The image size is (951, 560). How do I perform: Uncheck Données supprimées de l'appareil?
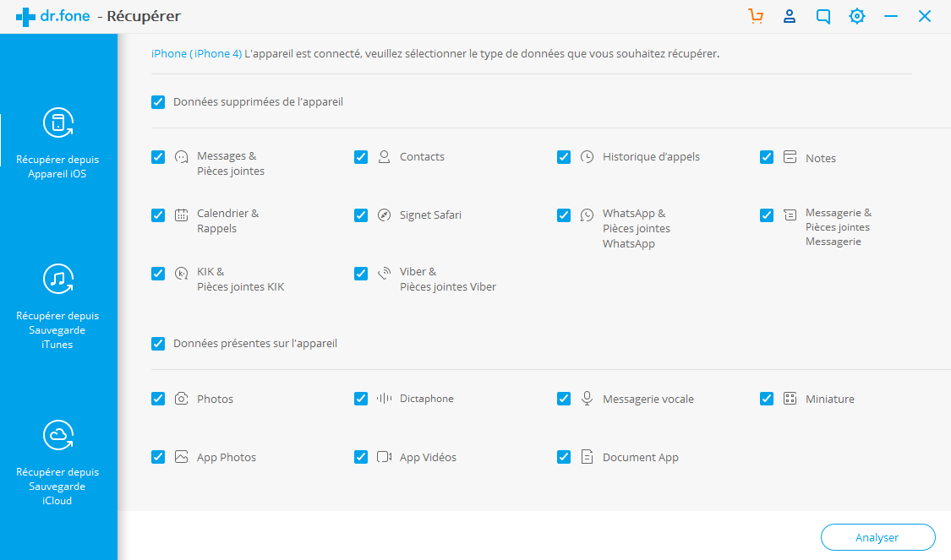point(158,102)
